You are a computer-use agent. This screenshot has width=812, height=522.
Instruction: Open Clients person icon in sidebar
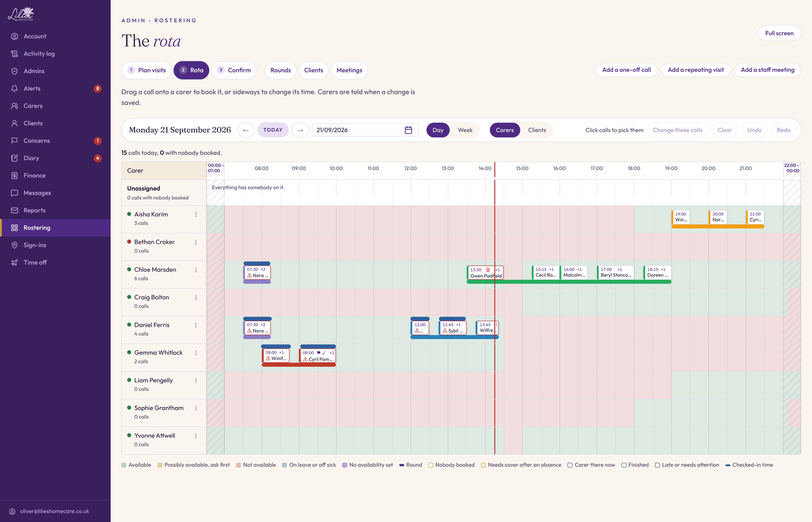click(x=14, y=123)
